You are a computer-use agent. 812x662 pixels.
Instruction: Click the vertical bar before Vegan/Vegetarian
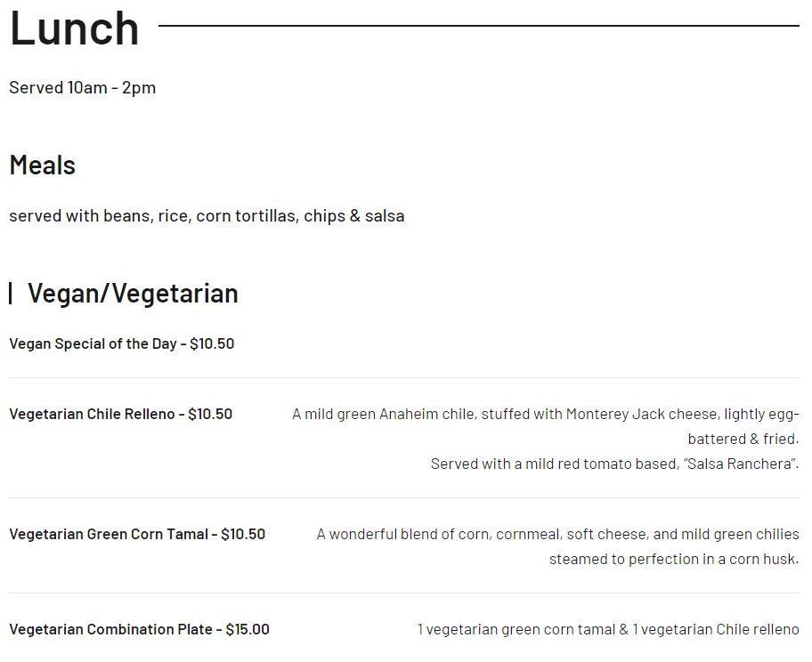point(11,294)
